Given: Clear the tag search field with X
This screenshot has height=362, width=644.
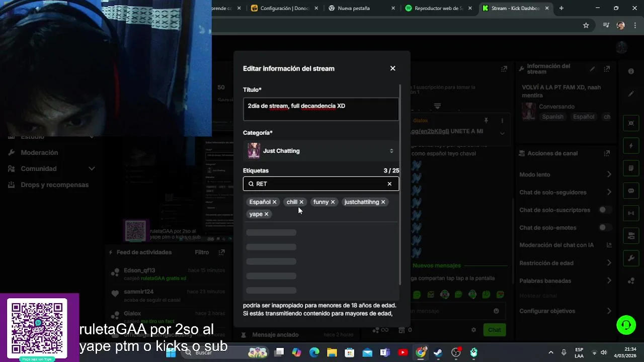Looking at the screenshot, I should (389, 184).
